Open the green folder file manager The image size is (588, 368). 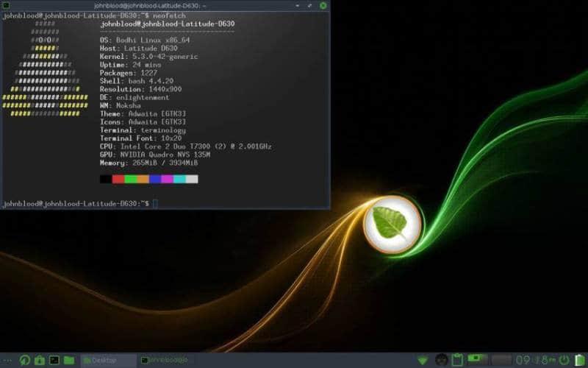click(69, 360)
